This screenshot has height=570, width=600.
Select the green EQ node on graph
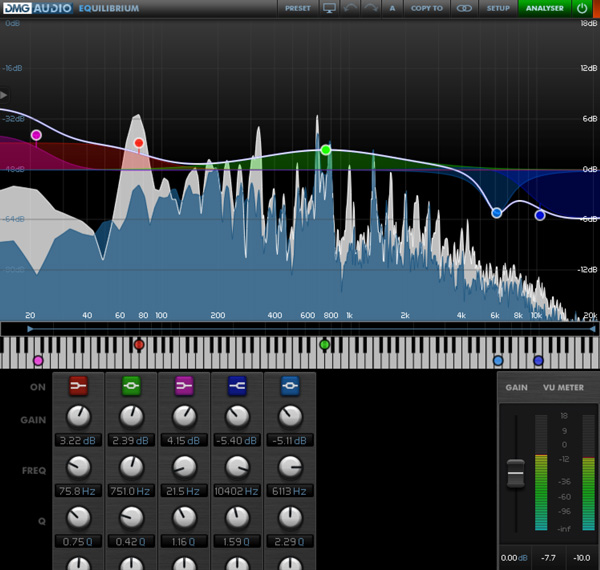click(x=326, y=150)
